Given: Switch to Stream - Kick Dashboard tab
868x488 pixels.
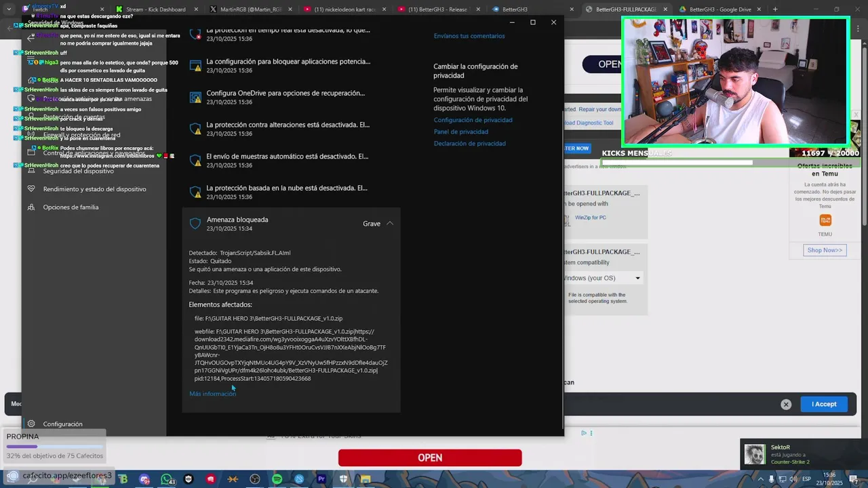Looking at the screenshot, I should (x=155, y=9).
